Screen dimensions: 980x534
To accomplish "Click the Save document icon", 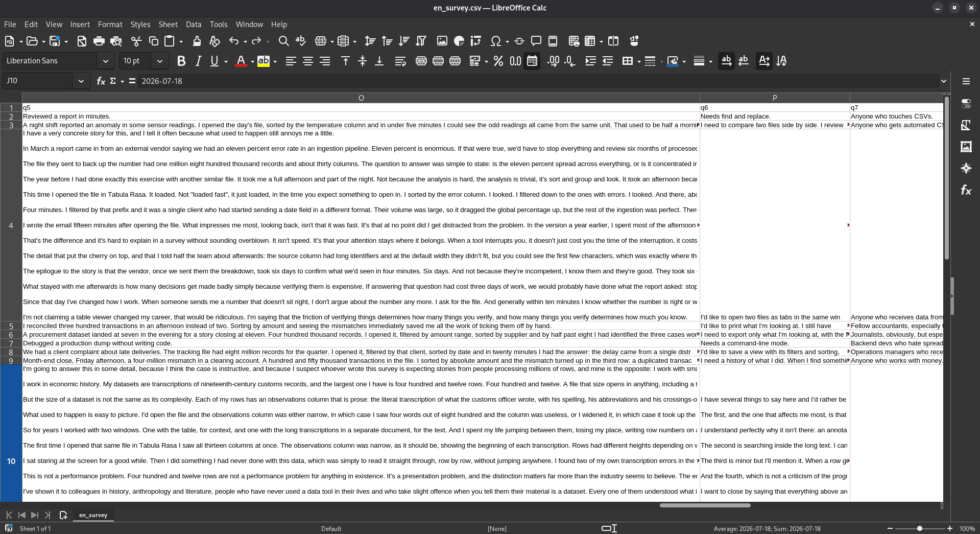I will coord(55,41).
